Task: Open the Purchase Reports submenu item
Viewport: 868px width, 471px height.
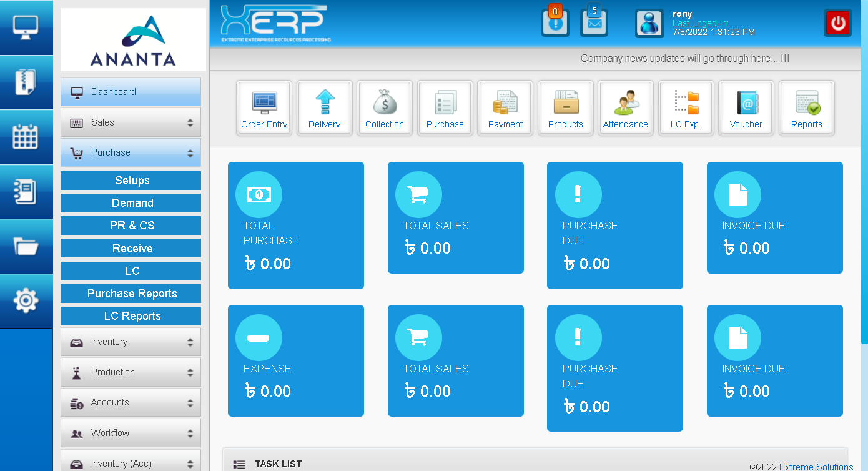Action: click(131, 294)
